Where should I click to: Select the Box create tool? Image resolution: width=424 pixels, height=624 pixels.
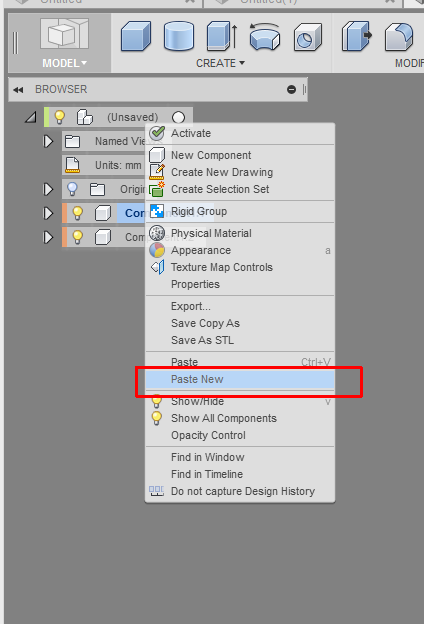136,36
